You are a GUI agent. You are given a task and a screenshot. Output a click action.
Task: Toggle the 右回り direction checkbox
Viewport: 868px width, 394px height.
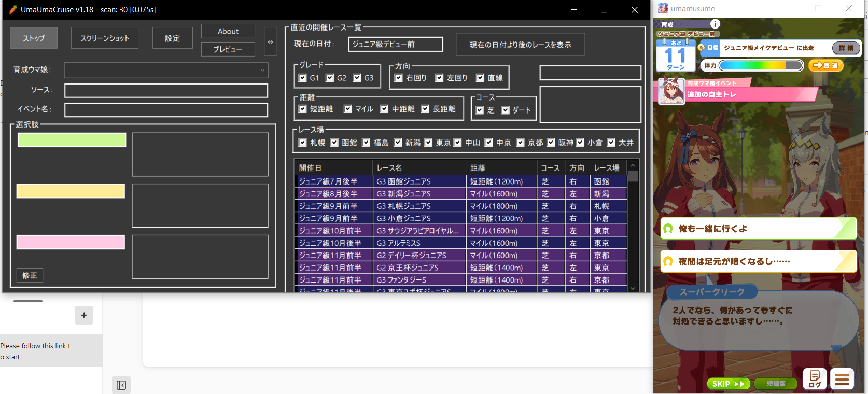pos(399,78)
